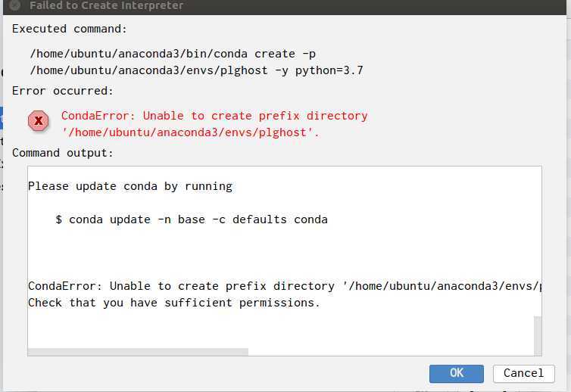Click the Cancel button
The height and width of the screenshot is (392, 571).
coord(523,373)
